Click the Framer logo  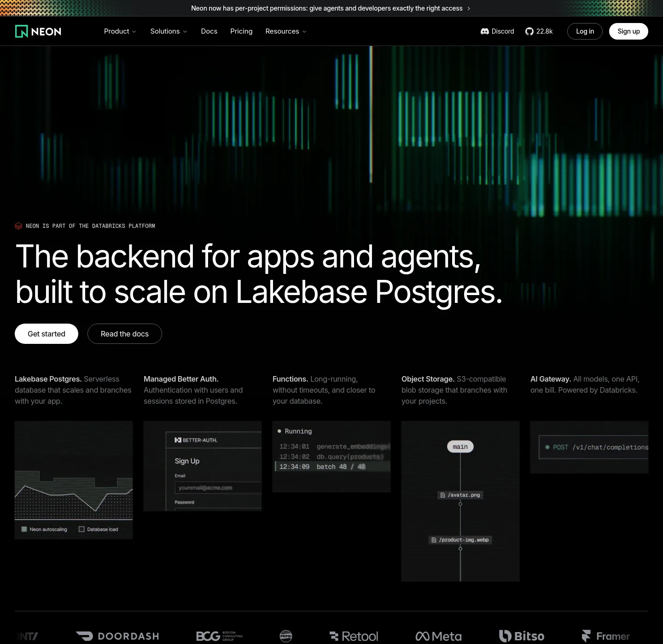pos(605,636)
